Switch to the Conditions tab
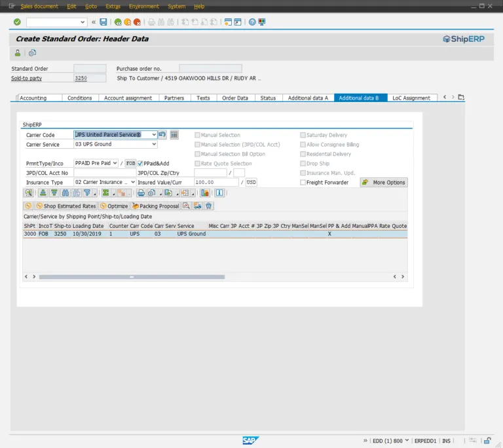503x448 pixels. pos(79,98)
